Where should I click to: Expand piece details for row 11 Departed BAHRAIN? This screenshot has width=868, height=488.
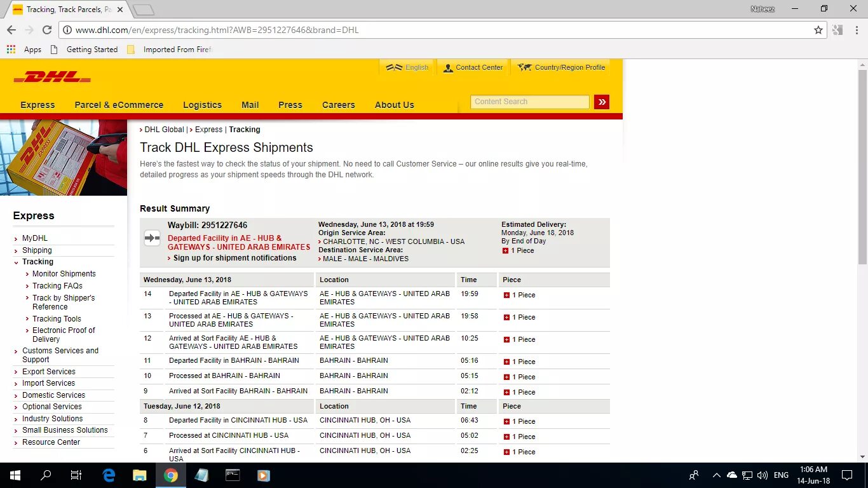[506, 362]
